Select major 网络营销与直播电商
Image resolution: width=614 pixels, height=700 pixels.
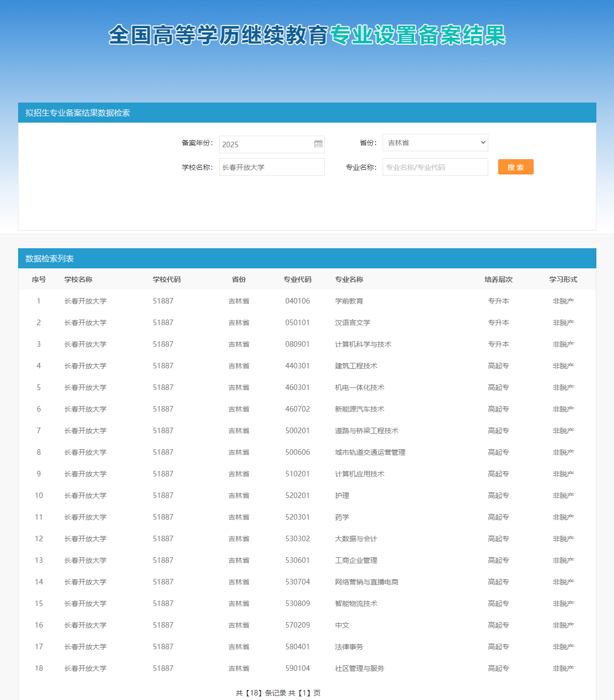(x=367, y=582)
